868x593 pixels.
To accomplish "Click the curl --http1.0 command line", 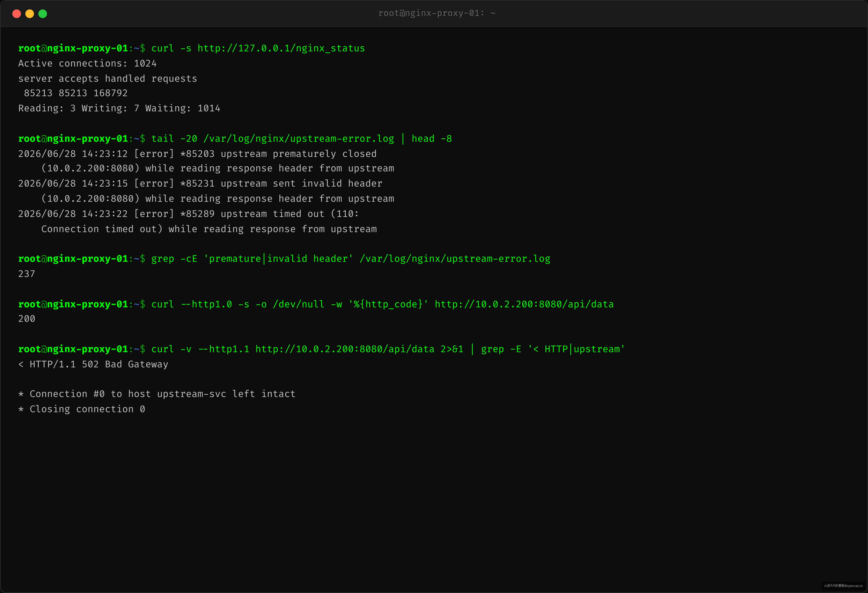I will pos(382,304).
